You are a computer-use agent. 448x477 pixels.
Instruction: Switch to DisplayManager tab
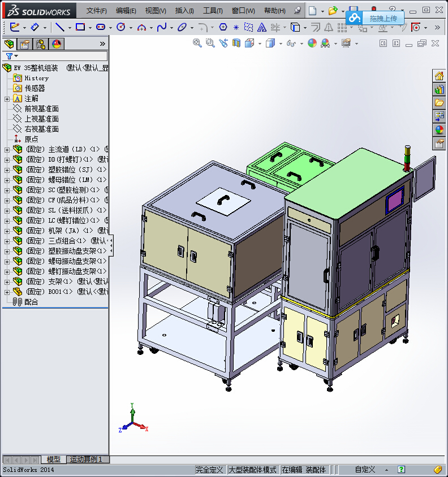pyautogui.click(x=57, y=44)
